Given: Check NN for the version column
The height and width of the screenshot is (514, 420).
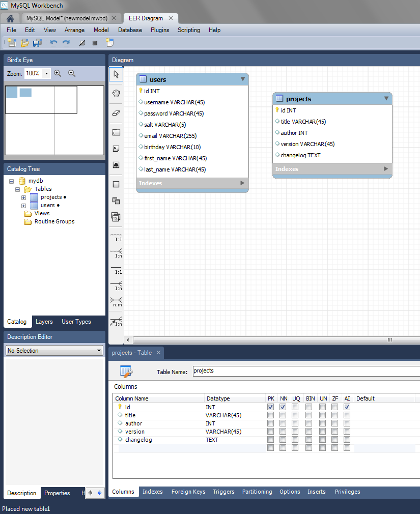Looking at the screenshot, I should (x=283, y=432).
